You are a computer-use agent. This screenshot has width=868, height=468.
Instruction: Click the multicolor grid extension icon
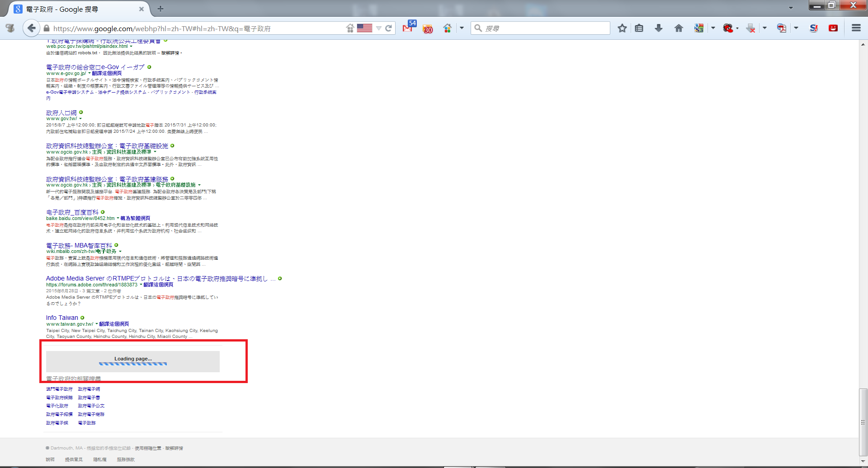pyautogui.click(x=699, y=28)
